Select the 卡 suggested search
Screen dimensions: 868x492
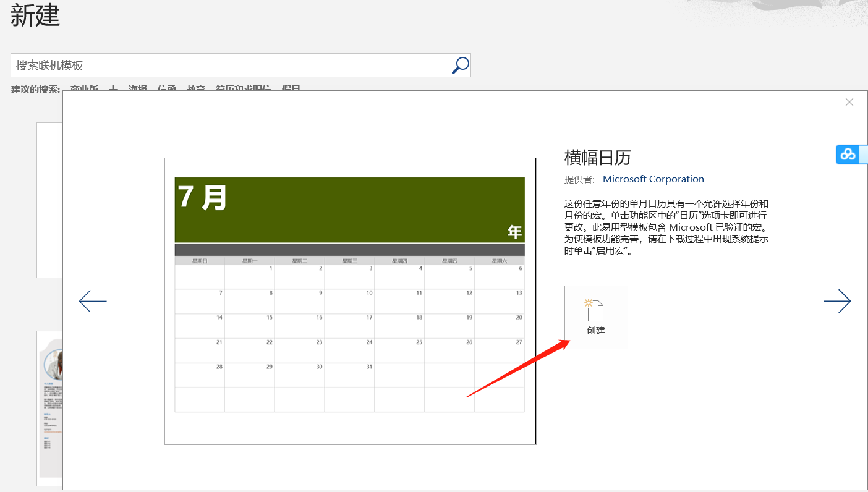(x=113, y=88)
